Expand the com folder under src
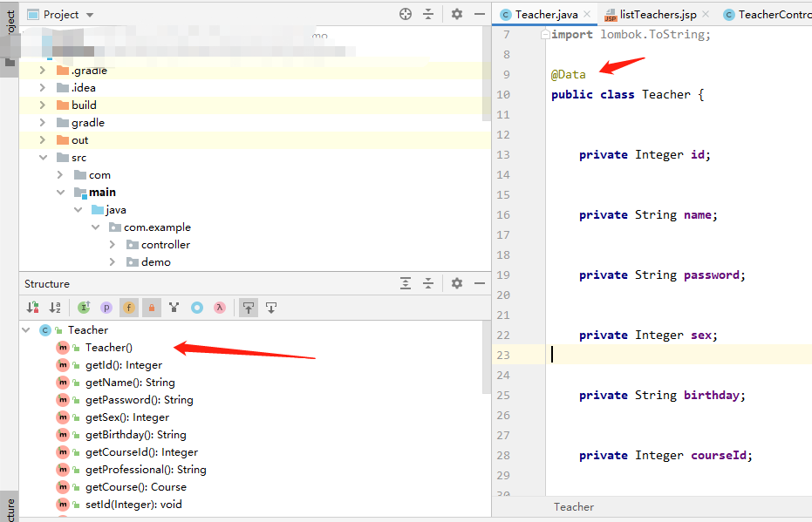This screenshot has height=522, width=812. pos(60,175)
